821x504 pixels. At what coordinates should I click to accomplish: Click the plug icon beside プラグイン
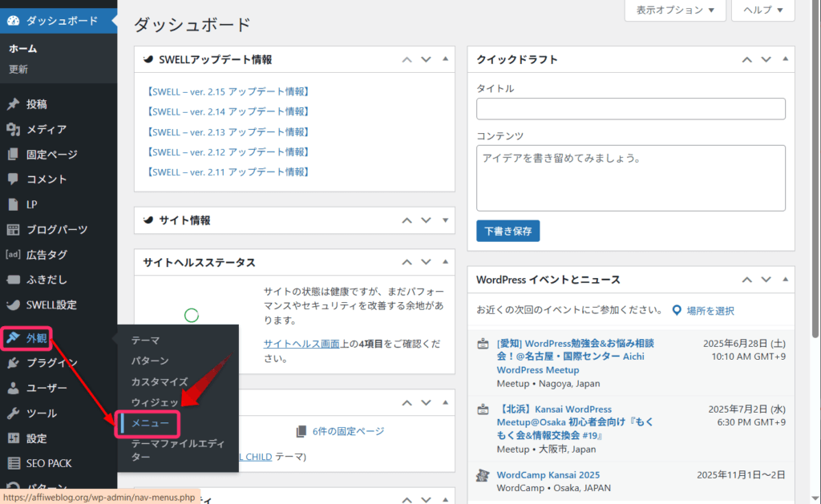pyautogui.click(x=14, y=363)
